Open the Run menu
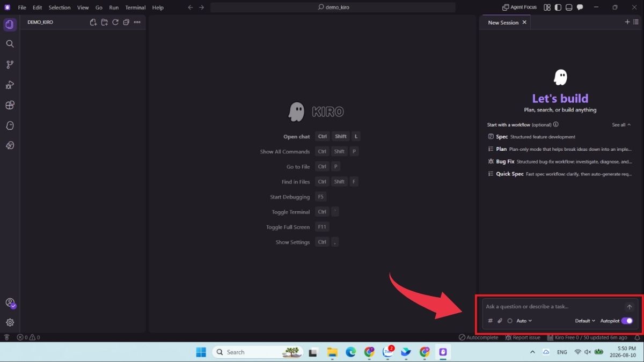The width and height of the screenshot is (644, 362). 114,8
